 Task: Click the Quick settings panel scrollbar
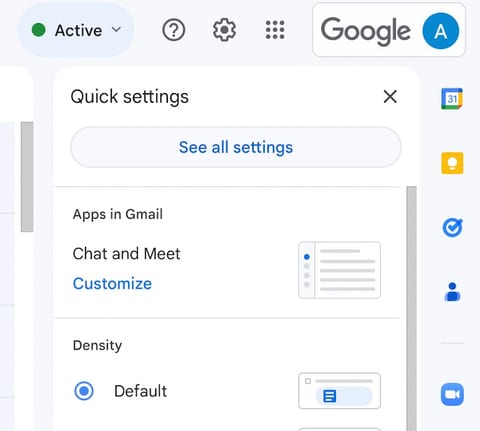412,308
